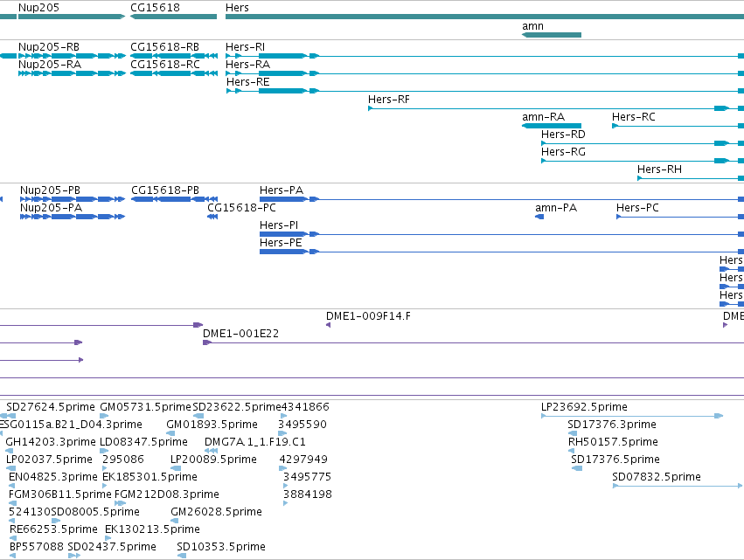Select the DME1-001E22 clone label

point(240,334)
